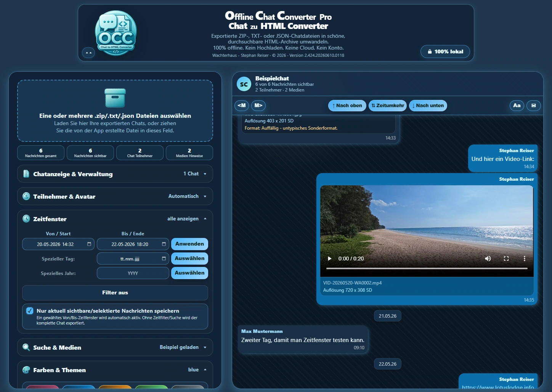Expand the Suche & Medien section
This screenshot has width=552, height=392.
[x=115, y=347]
